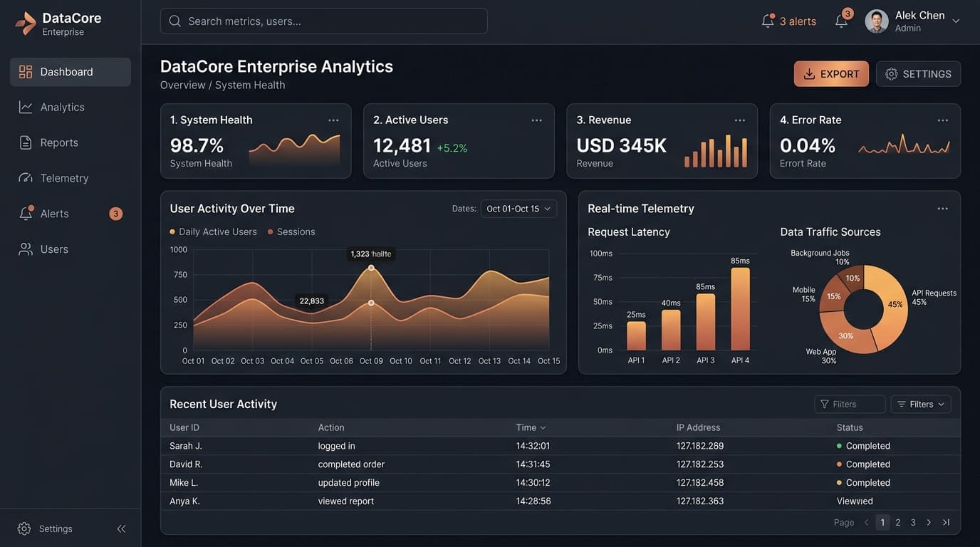Viewport: 980px width, 547px height.
Task: Click IP address 127.182.253
Action: (x=700, y=464)
